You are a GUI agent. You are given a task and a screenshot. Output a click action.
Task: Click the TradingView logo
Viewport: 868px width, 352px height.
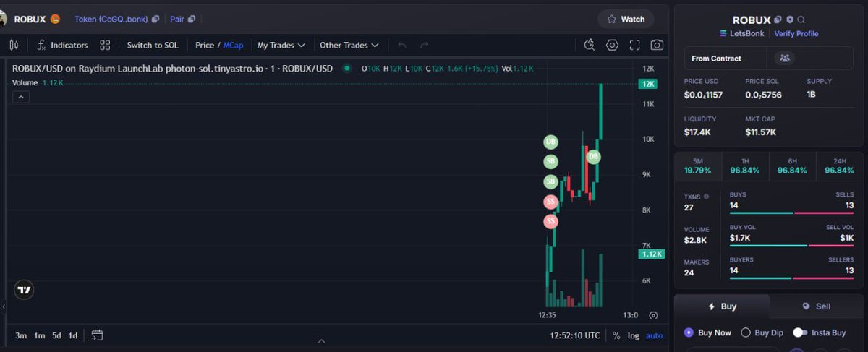pos(25,290)
